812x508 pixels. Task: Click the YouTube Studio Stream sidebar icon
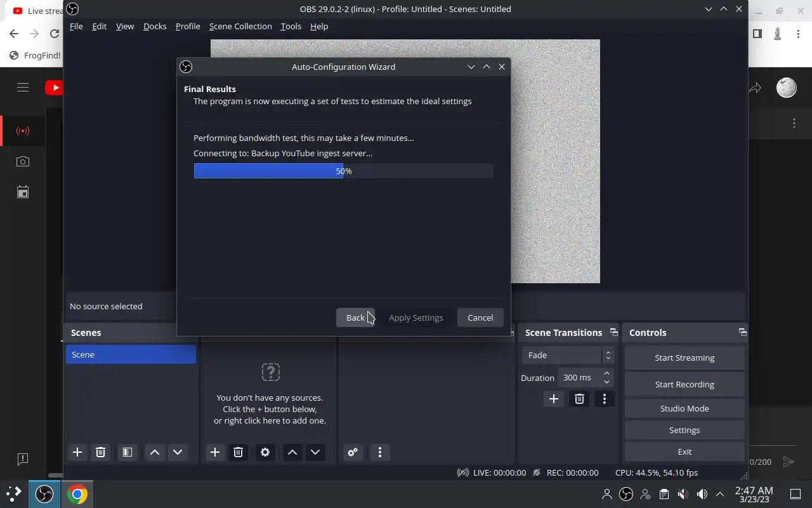pyautogui.click(x=23, y=131)
